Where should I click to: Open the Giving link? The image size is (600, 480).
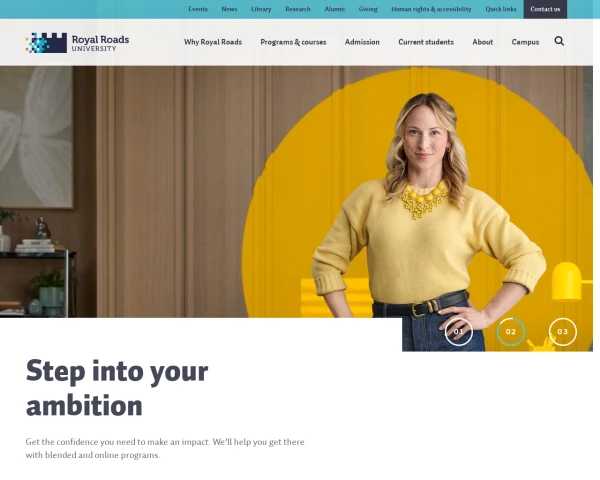tap(368, 9)
